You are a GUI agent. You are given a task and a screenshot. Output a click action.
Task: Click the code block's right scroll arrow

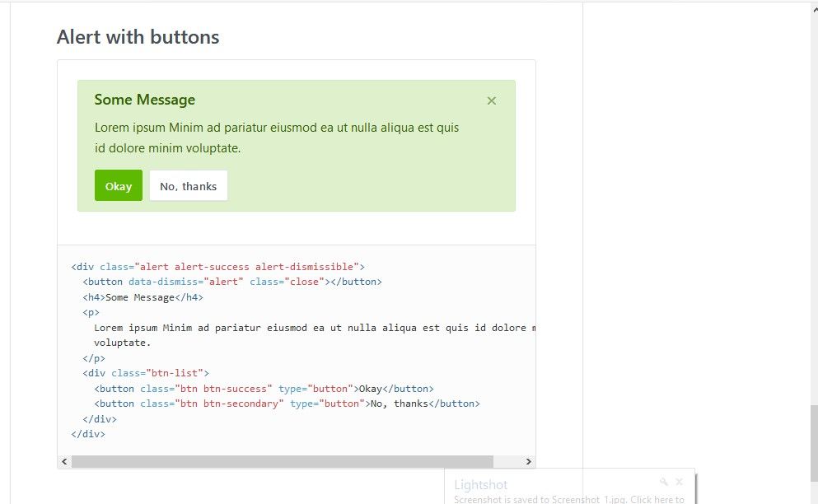point(529,461)
